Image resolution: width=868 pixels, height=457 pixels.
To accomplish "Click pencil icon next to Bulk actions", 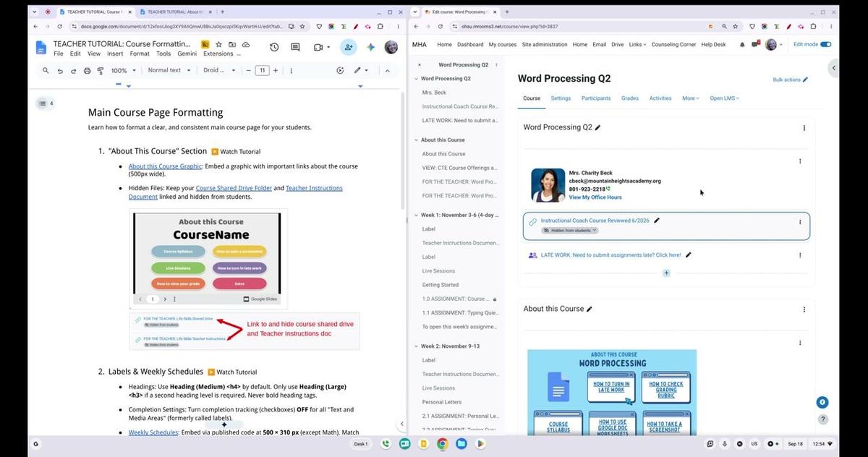I will (806, 80).
